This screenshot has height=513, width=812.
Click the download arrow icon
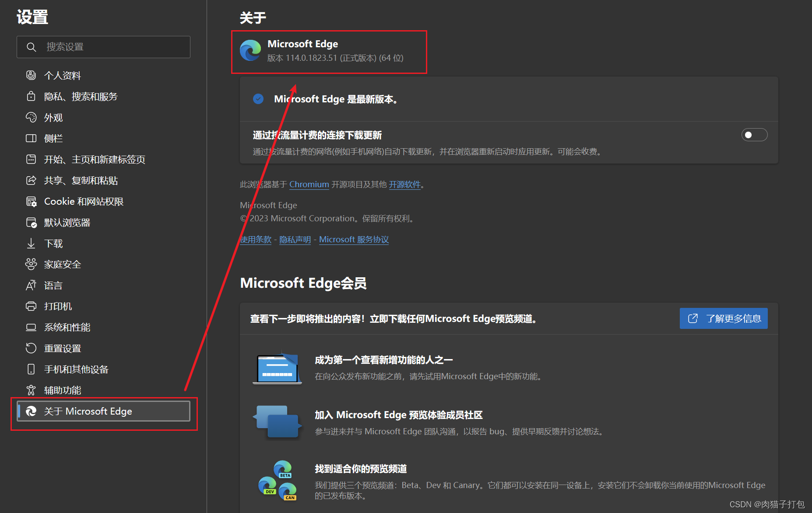31,243
